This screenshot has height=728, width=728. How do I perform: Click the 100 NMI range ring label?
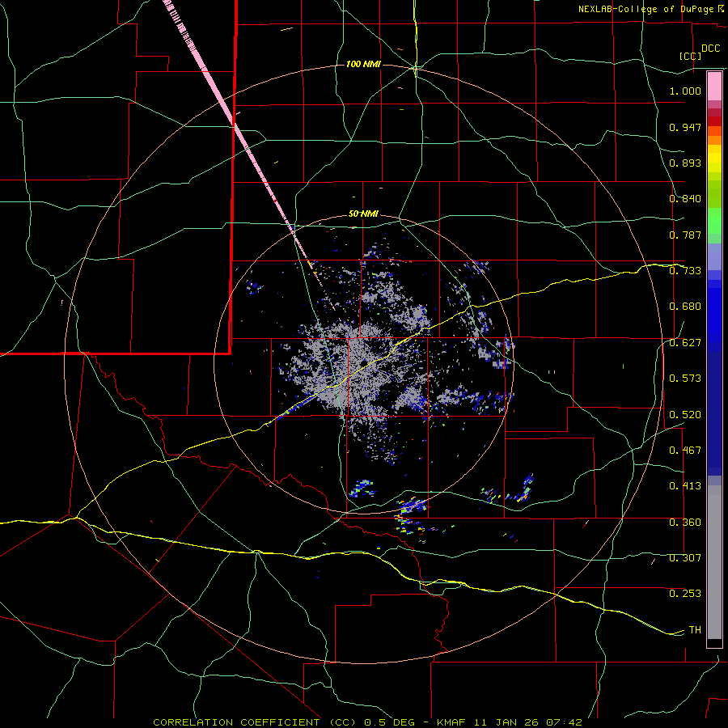tap(363, 64)
